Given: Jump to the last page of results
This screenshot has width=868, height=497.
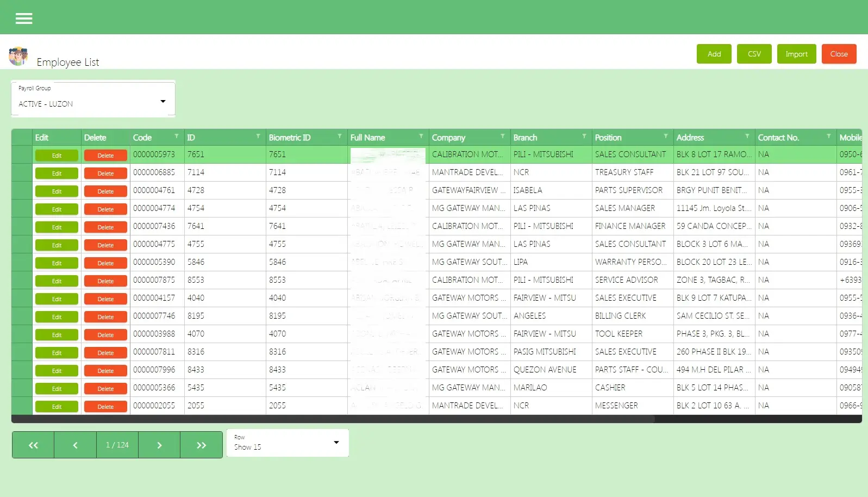Looking at the screenshot, I should coord(201,445).
